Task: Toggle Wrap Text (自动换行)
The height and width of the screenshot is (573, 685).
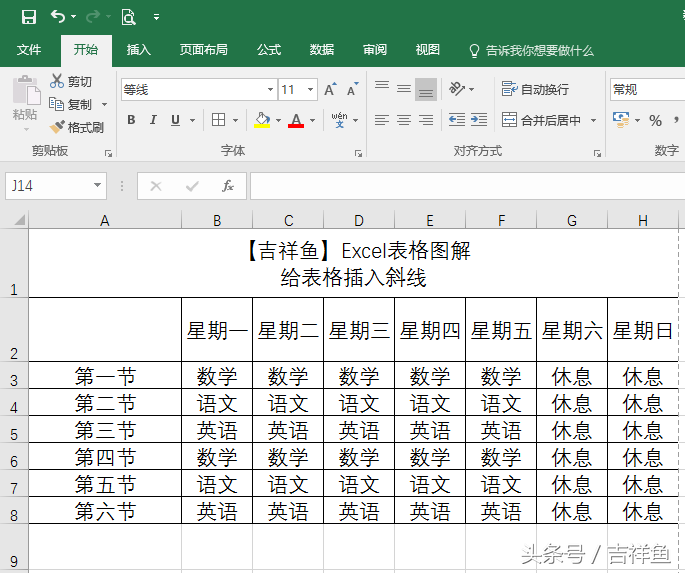Action: click(x=535, y=89)
